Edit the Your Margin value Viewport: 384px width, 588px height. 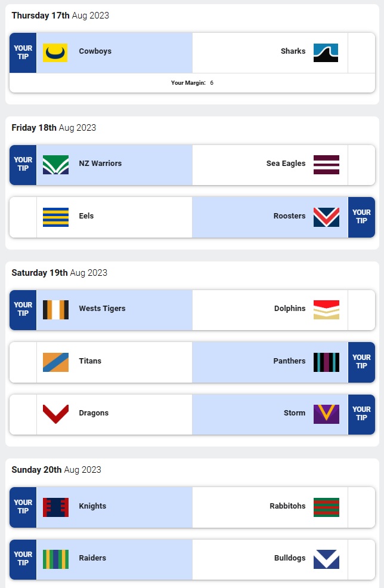point(212,83)
